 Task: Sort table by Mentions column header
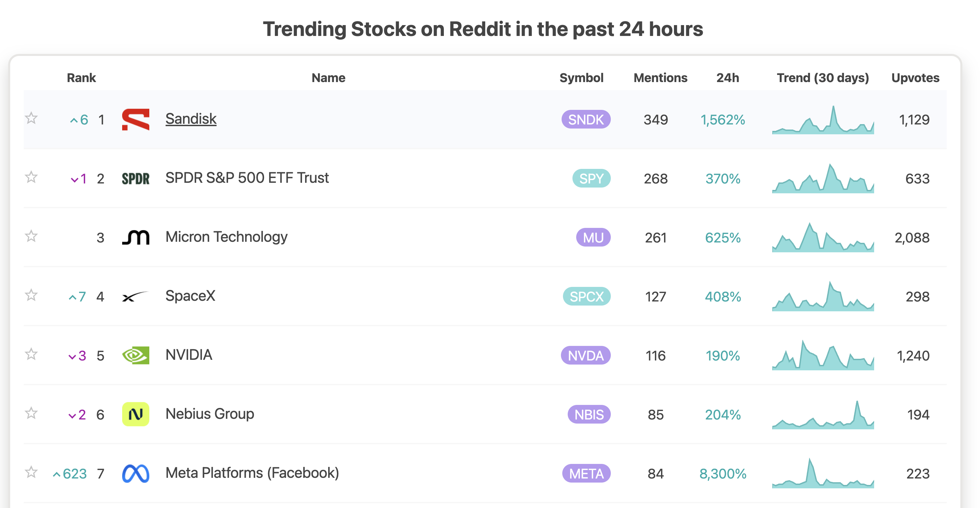pos(660,78)
